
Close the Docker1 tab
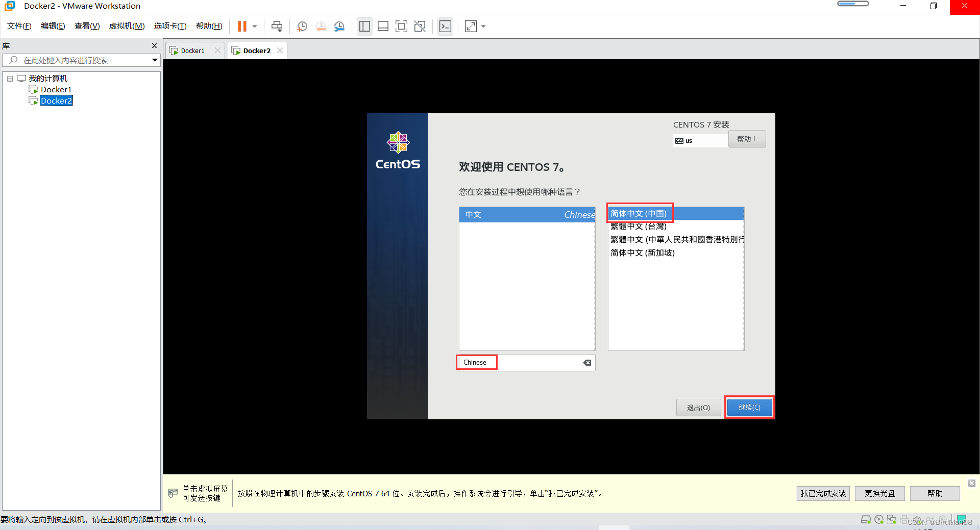point(217,51)
